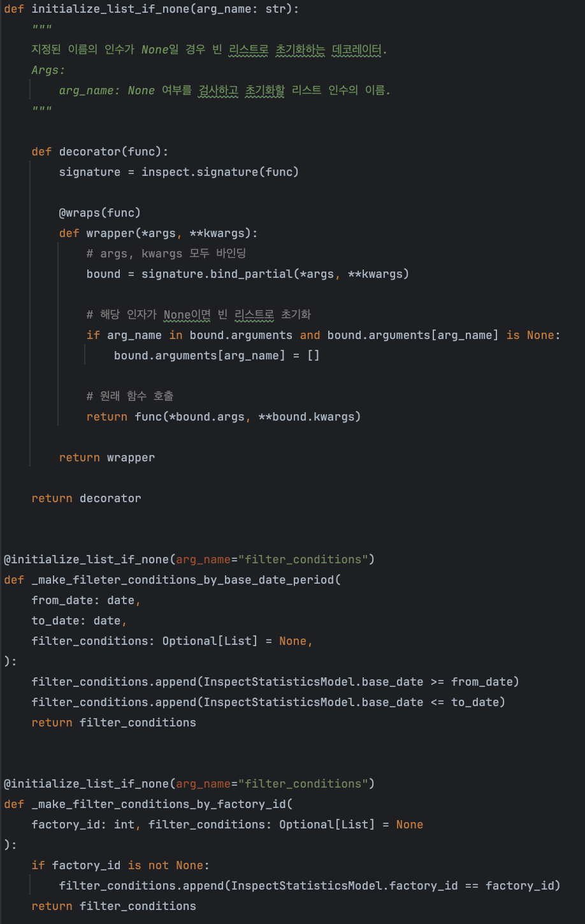Click the 'return decorator' statement
This screenshot has width=585, height=924.
pyautogui.click(x=86, y=498)
